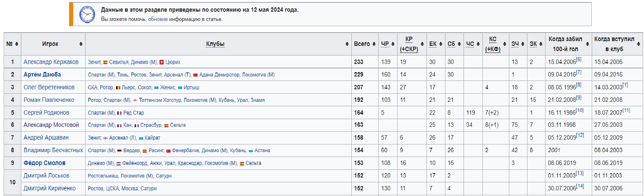Click the КР (+СКР) header abbreviation
Screen dimensions: 644x196
[409, 44]
